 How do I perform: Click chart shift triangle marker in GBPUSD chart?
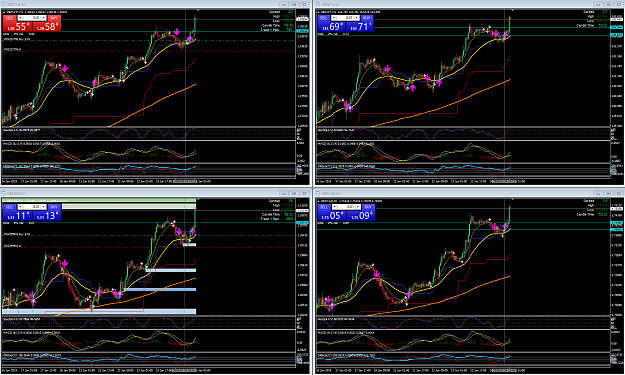point(199,199)
